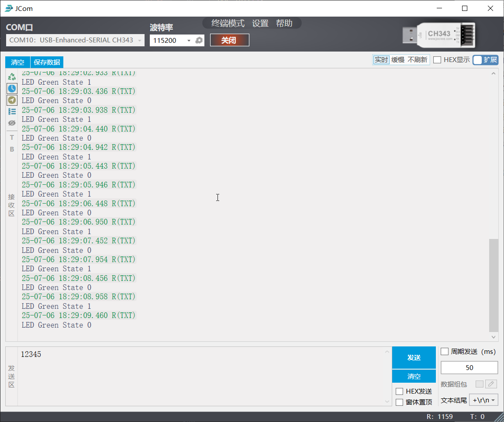The image size is (504, 422).
Task: Click the pencil edit icon for 数据组包
Action: click(x=491, y=384)
